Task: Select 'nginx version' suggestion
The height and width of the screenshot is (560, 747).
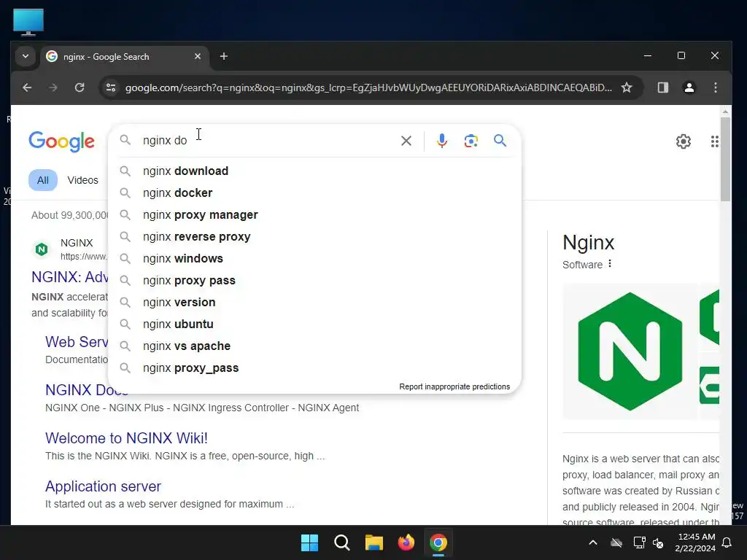Action: click(x=315, y=303)
